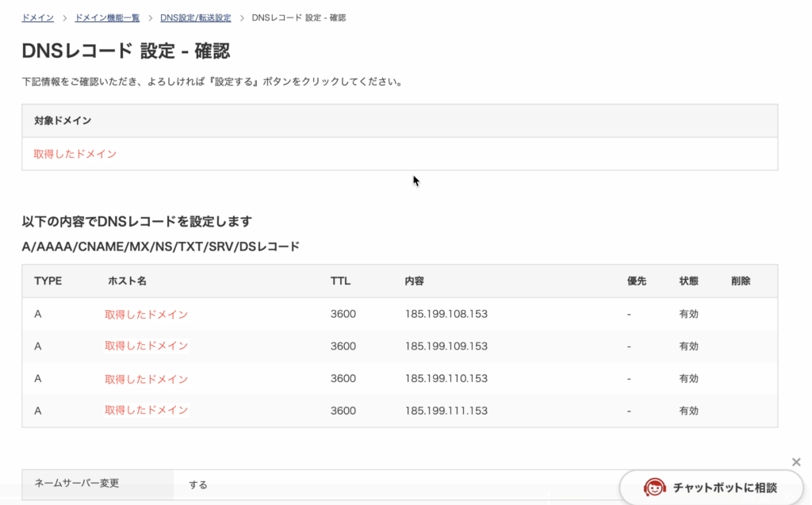Click host name in the 185.199.110.153 row

[146, 379]
